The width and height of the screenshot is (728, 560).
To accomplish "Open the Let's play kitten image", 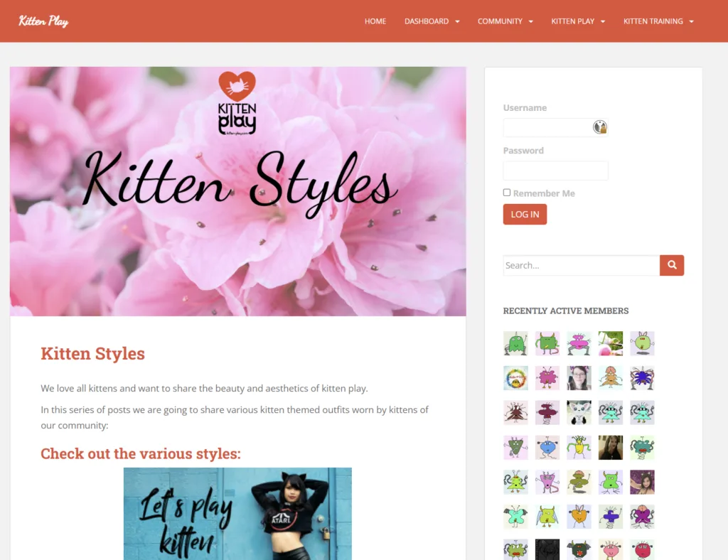I will tap(237, 514).
